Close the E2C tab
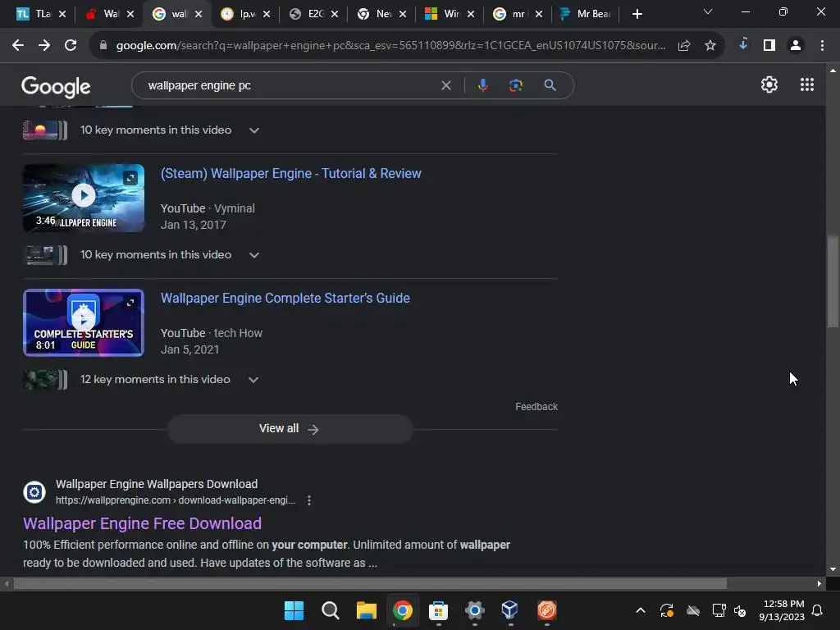The image size is (840, 630). pos(335,14)
